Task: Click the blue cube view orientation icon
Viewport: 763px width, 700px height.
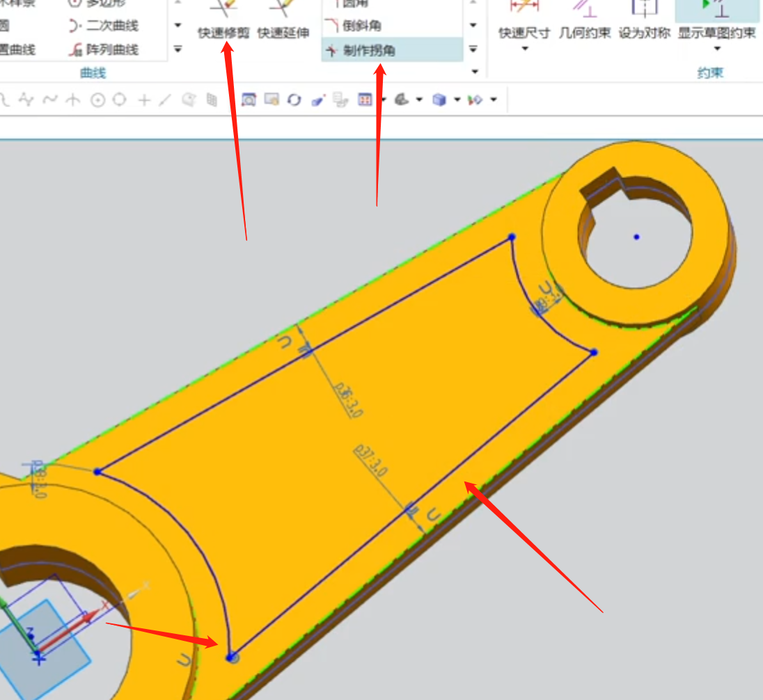Action: pyautogui.click(x=439, y=100)
